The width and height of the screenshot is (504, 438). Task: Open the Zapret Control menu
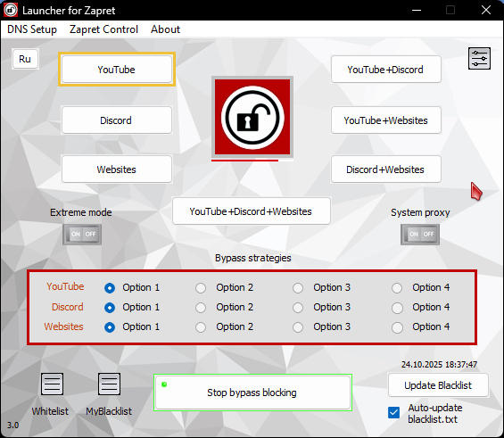(103, 29)
